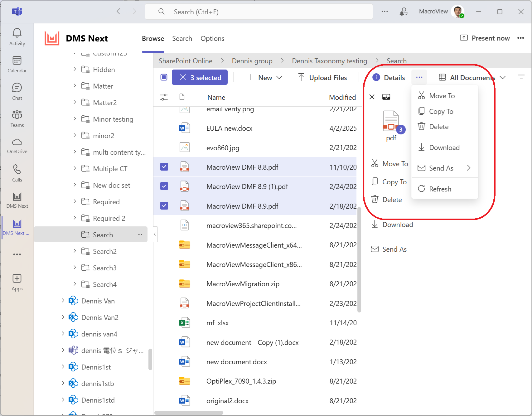Open the toolbar overflow ellipsis menu
This screenshot has height=416, width=532.
[x=419, y=77]
